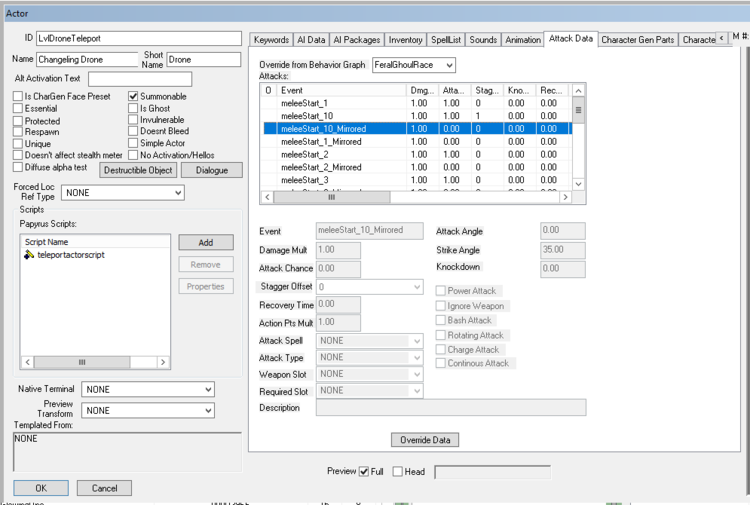Switch to the AI Data tab
750x505 pixels.
(x=311, y=40)
